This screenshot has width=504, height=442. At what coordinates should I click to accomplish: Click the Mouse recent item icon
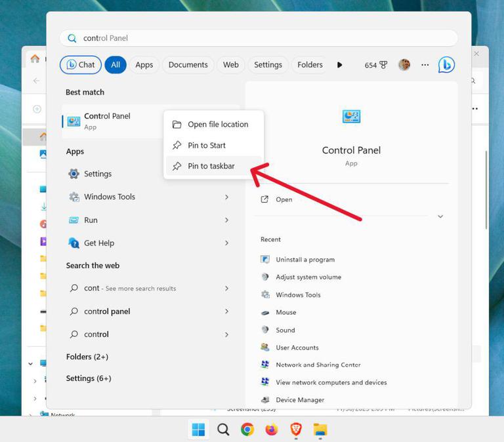tap(265, 313)
